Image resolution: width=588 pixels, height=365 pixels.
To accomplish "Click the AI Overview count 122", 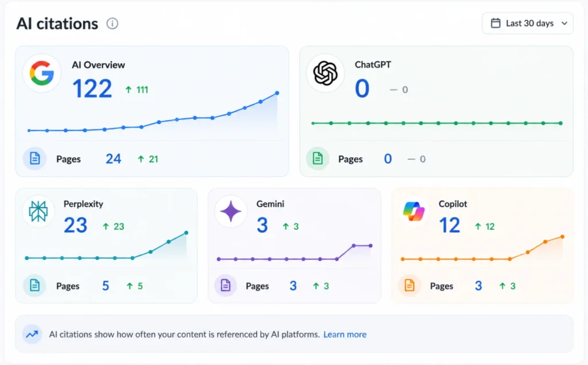I will pos(92,89).
